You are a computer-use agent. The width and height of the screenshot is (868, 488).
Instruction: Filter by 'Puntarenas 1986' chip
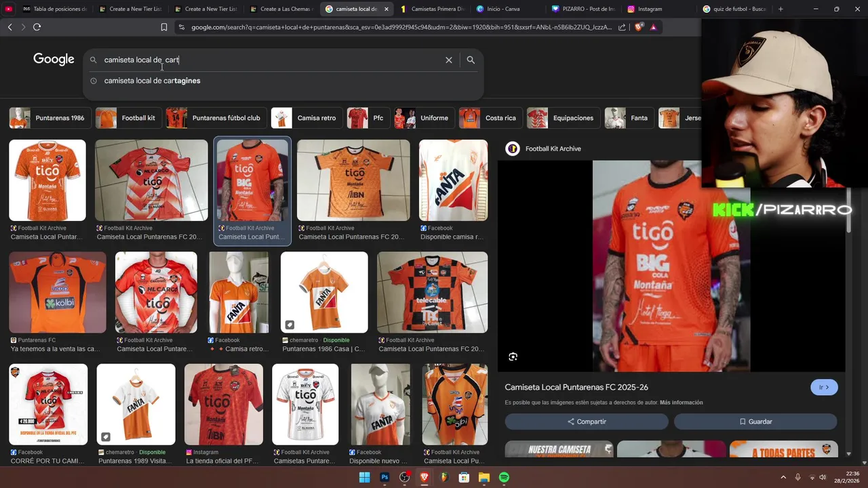50,118
